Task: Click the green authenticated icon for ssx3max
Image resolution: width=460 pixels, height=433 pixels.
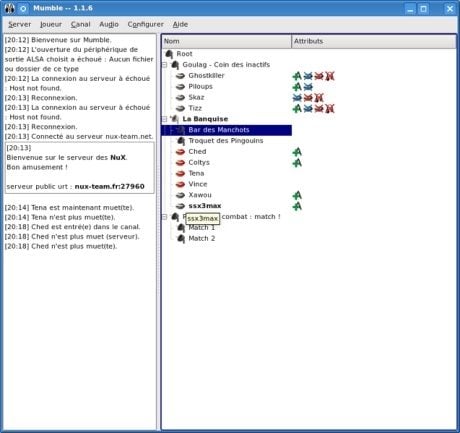Action: 297,206
